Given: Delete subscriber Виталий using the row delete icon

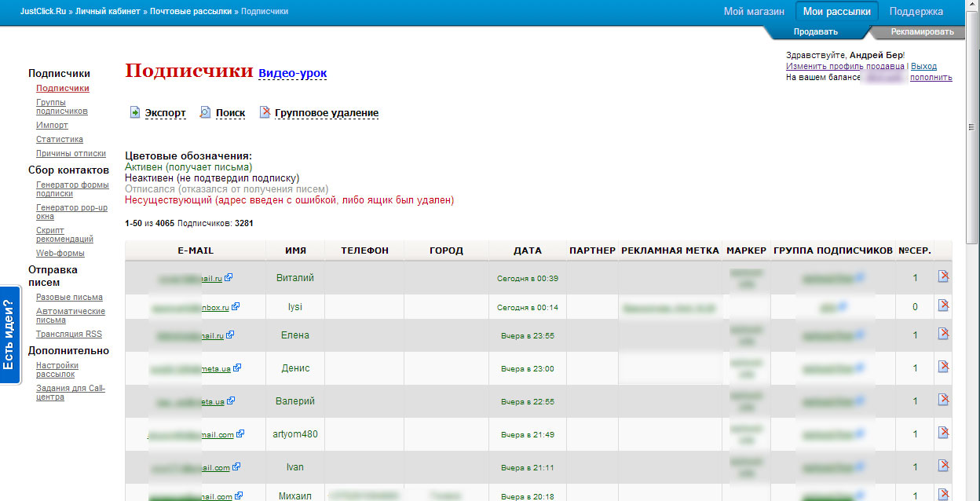Looking at the screenshot, I should coord(943,276).
